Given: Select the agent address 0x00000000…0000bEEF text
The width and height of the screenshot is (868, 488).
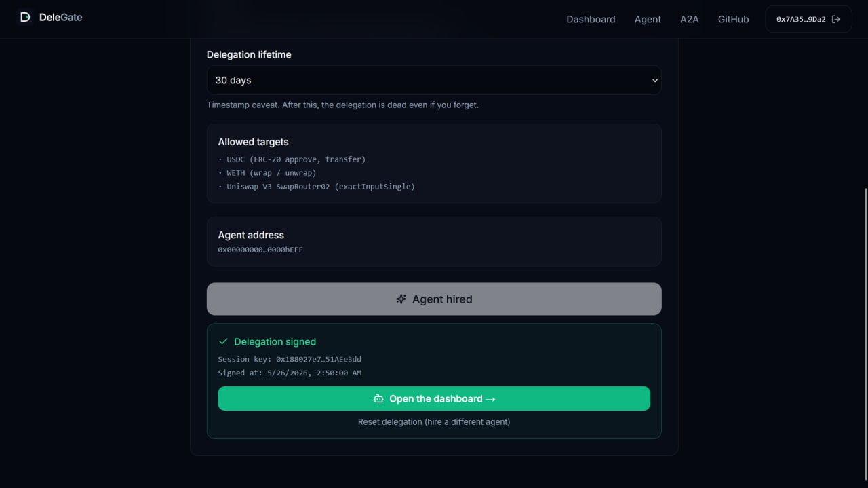Looking at the screenshot, I should click(260, 250).
